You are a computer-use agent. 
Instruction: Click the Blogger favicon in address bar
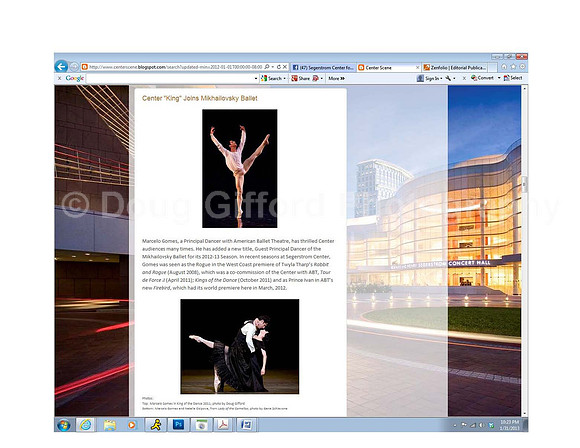85,67
